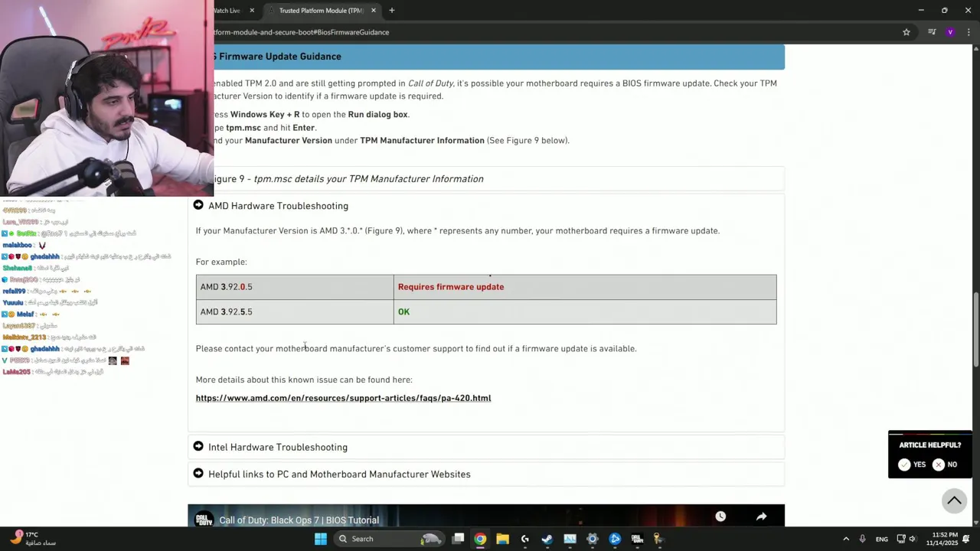This screenshot has height=551, width=980.
Task: Click chat username 'ghadahhh' in first message
Action: click(45, 257)
